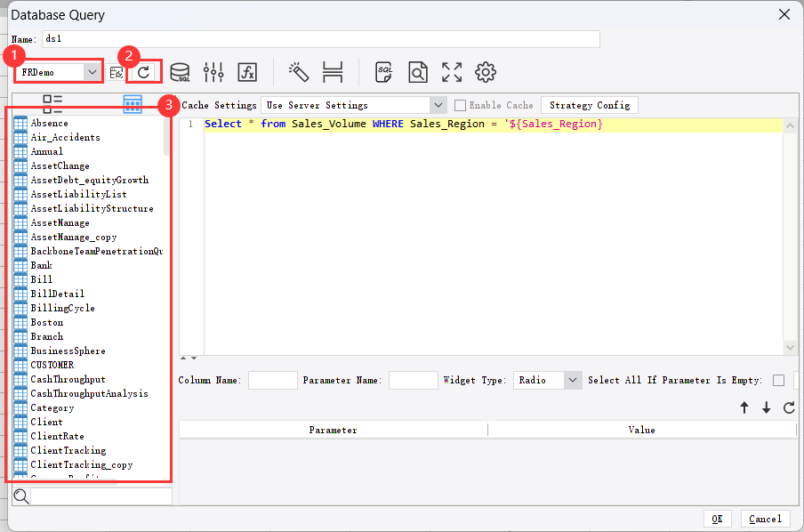Viewport: 804px width, 532px height.
Task: Select the Branch table
Action: coord(46,336)
